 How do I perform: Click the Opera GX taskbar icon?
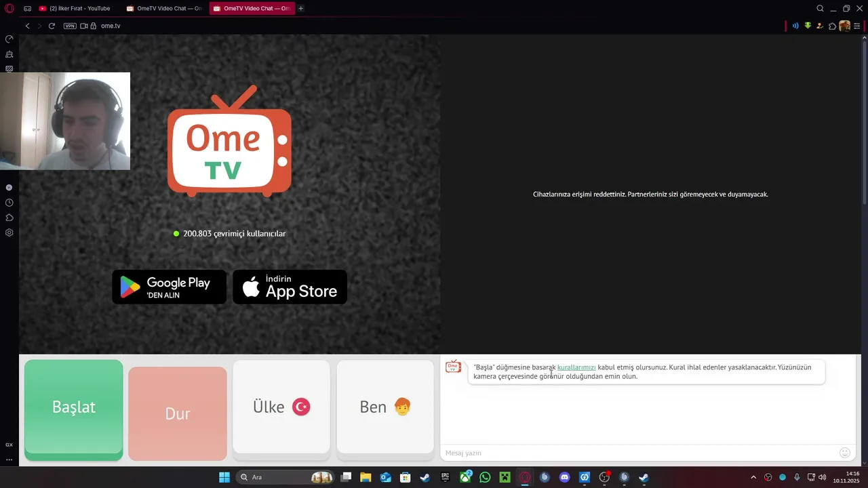click(524, 477)
